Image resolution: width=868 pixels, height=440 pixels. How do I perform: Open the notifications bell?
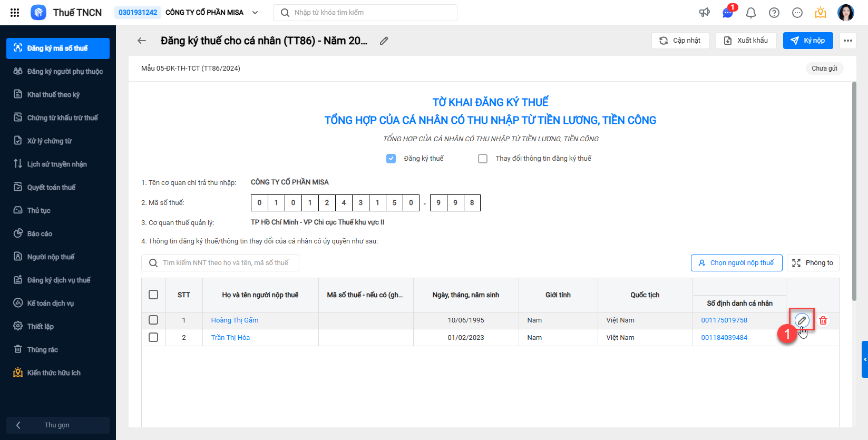(x=751, y=13)
